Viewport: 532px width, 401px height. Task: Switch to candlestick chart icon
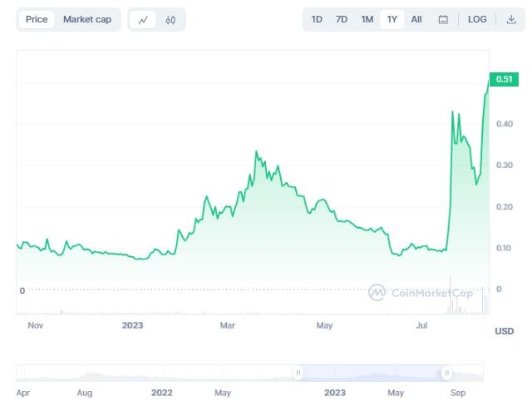click(170, 20)
